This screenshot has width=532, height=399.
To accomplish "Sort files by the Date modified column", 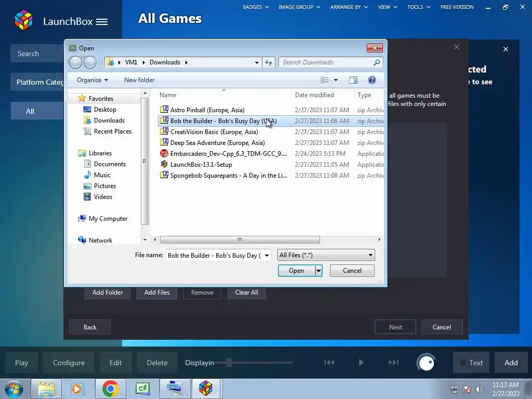I will [314, 95].
